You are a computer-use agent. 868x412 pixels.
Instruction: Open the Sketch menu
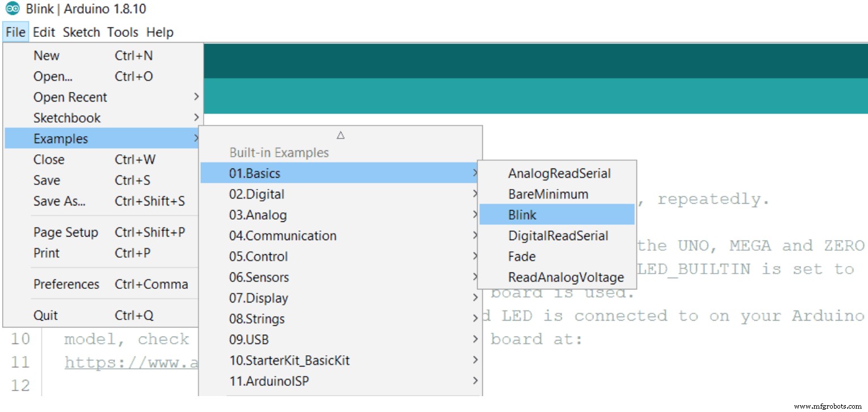click(81, 32)
